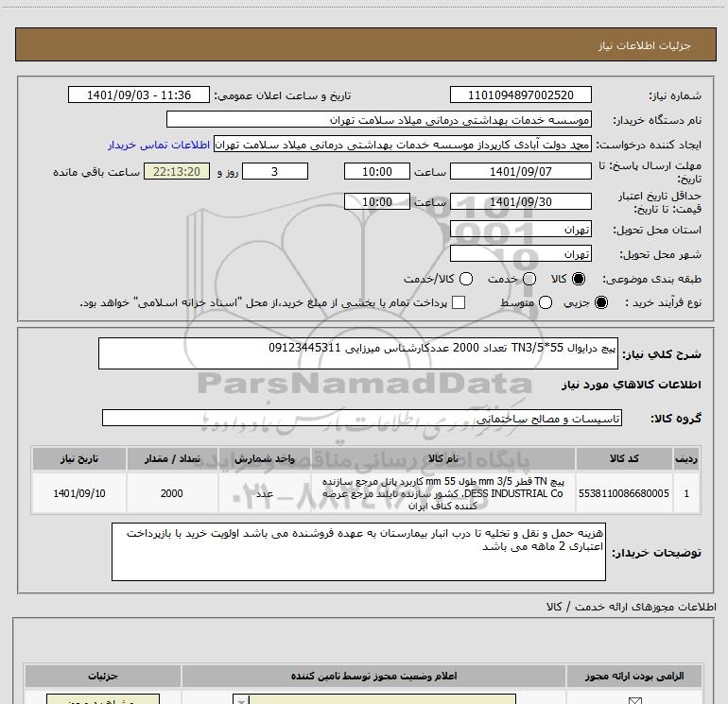Click the remaining days field showing 3
The image size is (728, 704).
click(275, 172)
